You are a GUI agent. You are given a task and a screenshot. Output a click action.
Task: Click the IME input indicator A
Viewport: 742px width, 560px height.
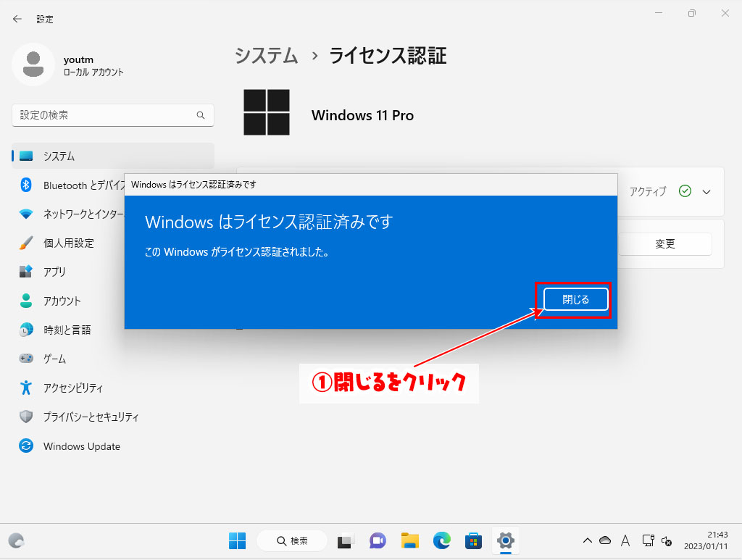[625, 540]
